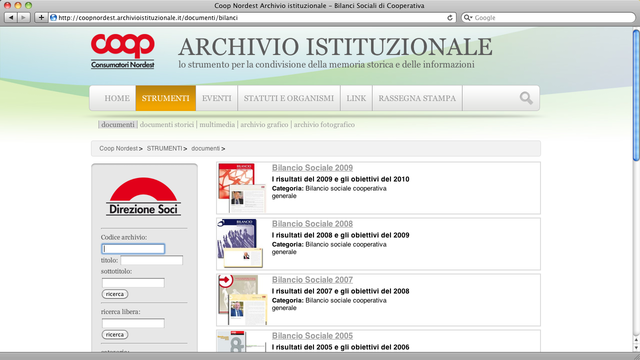Open the Bilancio Sociale 2005 link
This screenshot has width=640, height=360.
312,336
